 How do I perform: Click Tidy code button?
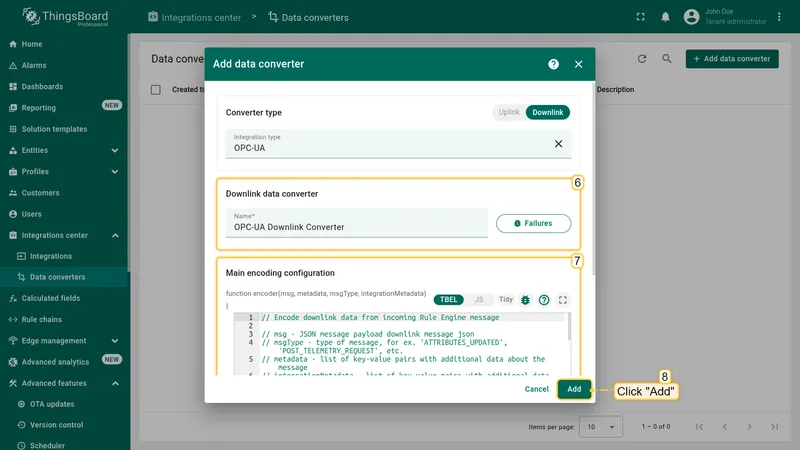[x=506, y=299]
